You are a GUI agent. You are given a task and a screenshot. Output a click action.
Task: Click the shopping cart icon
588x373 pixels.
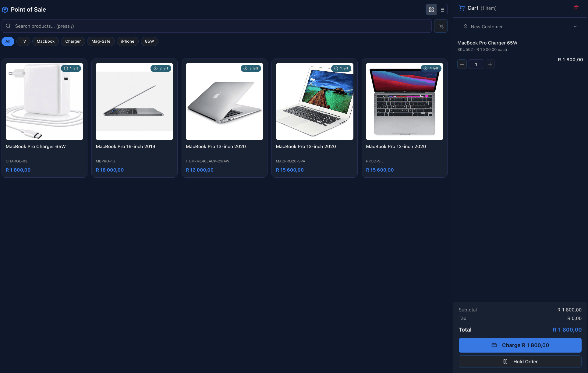462,8
